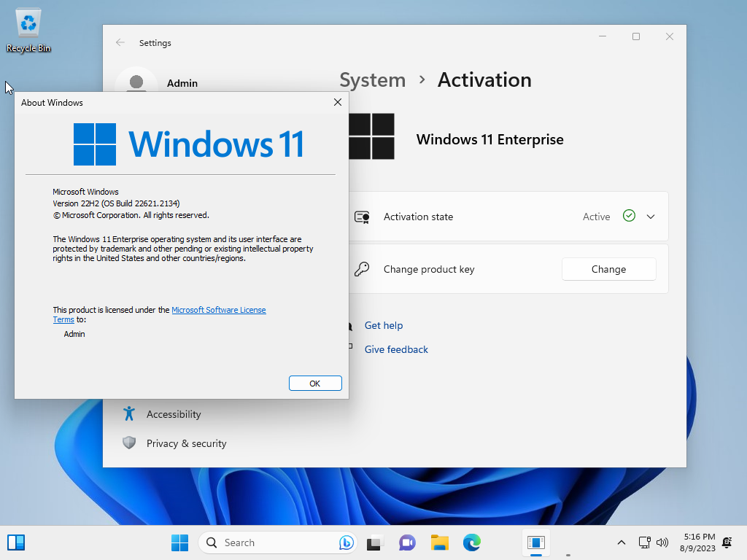747x560 pixels.
Task: Open the Get help link
Action: click(384, 325)
